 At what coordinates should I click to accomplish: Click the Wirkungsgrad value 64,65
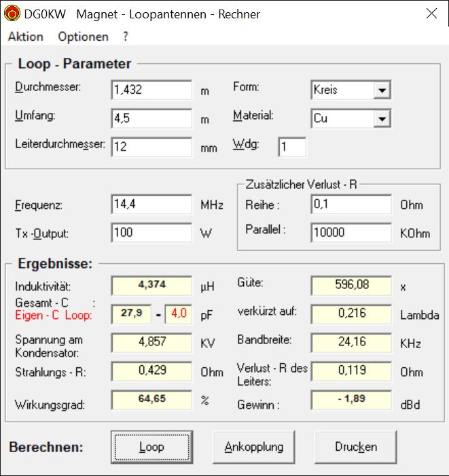tap(151, 400)
